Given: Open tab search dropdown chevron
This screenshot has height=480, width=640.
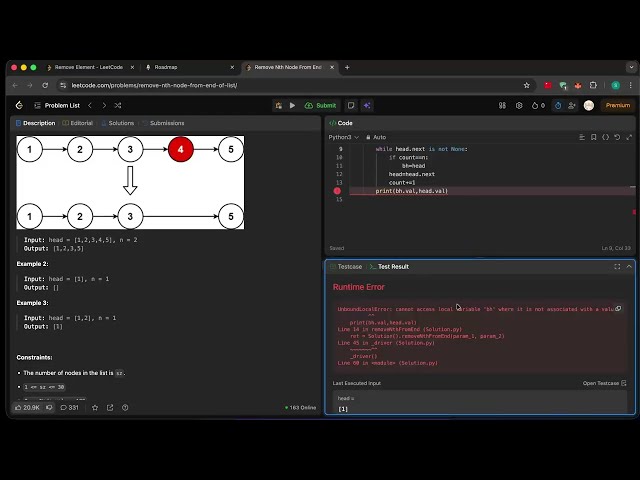Looking at the screenshot, I should point(631,67).
